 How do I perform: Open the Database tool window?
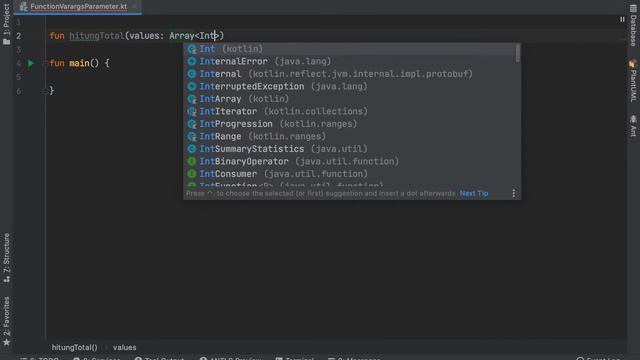tap(633, 25)
